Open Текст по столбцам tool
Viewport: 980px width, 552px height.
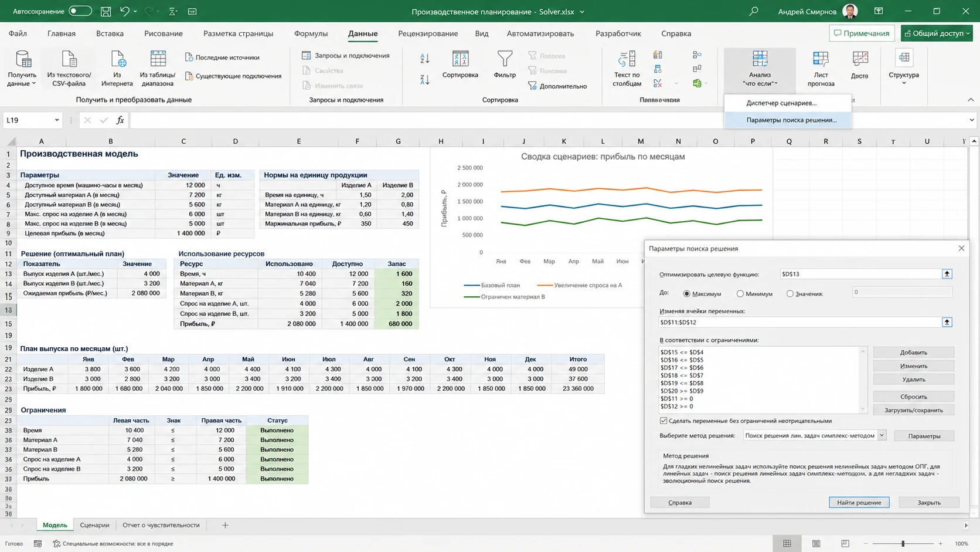click(627, 68)
